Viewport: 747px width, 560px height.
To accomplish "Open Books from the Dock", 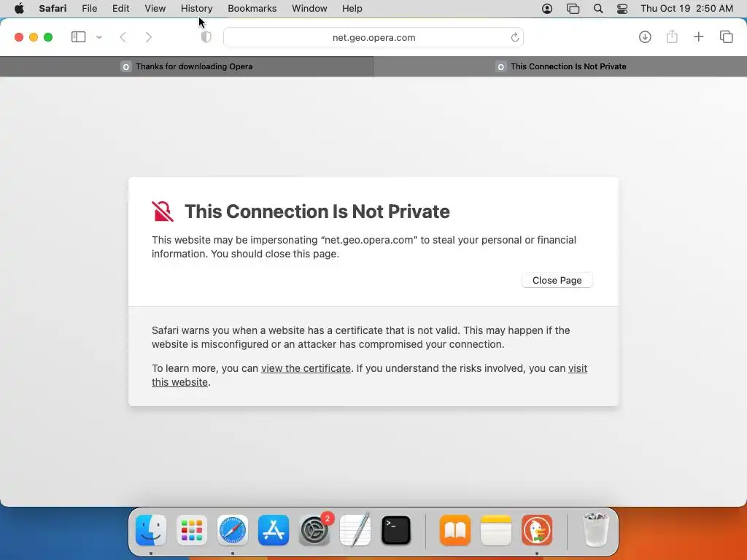I will [455, 529].
